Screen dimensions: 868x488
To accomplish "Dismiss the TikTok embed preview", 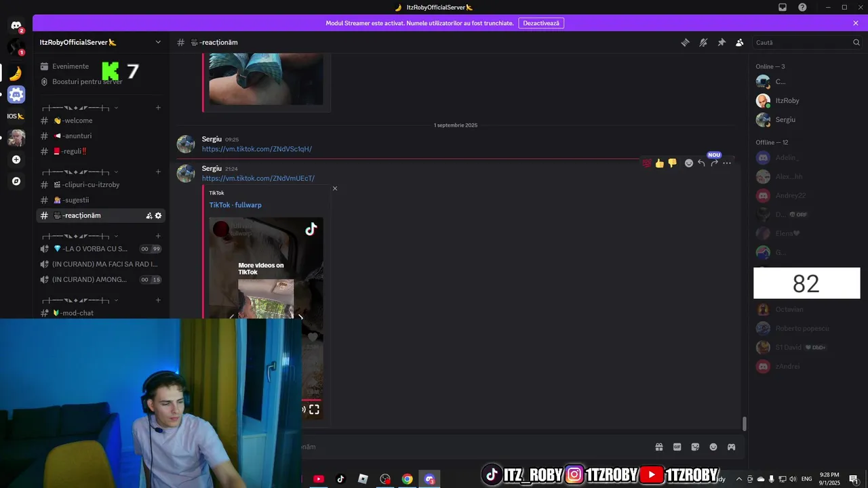I will [x=334, y=188].
